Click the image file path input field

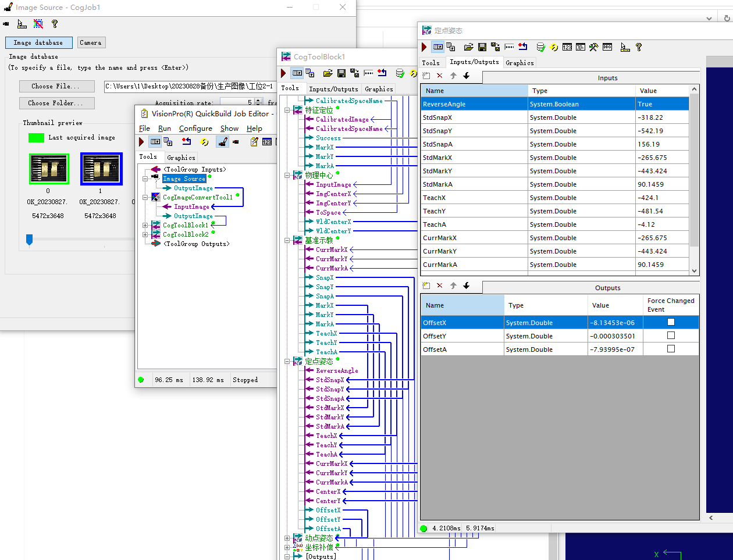click(190, 86)
